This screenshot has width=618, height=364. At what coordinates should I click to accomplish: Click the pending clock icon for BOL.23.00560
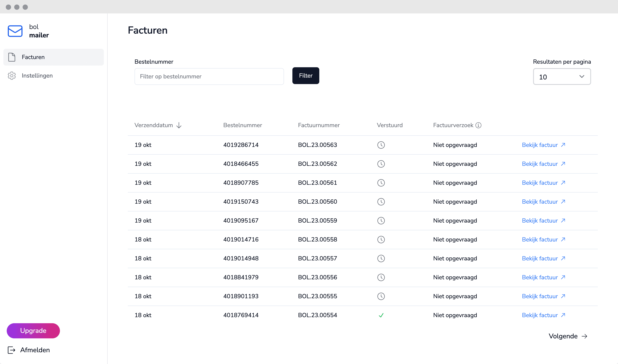381,202
